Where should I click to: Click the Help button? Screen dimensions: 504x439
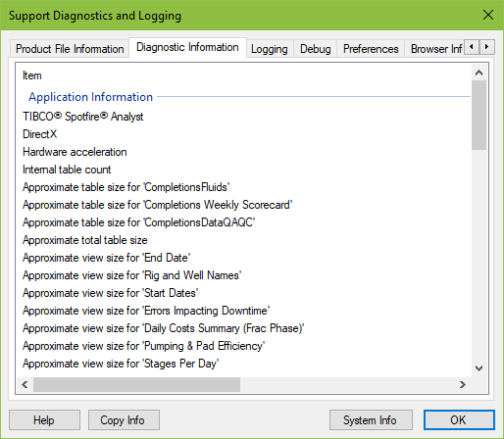click(x=44, y=420)
